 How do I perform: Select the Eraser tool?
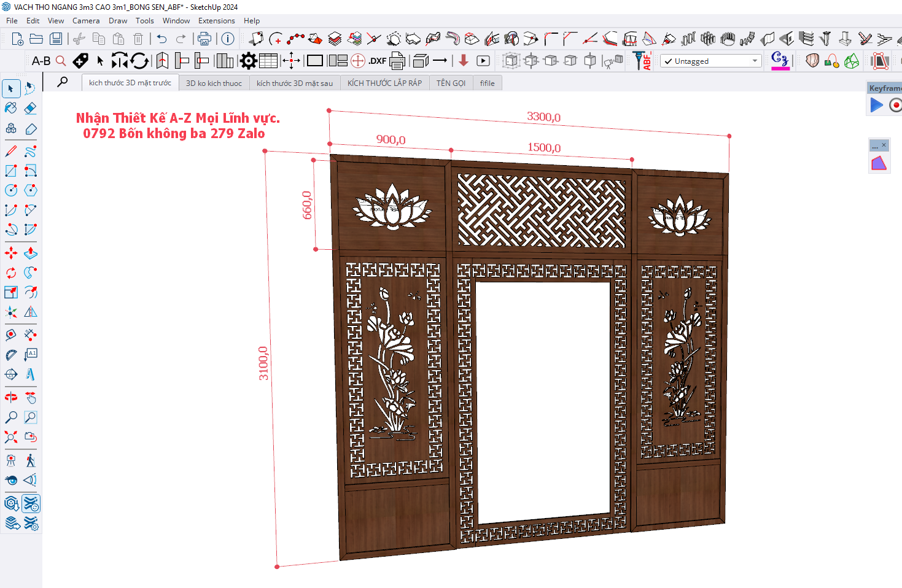(30, 109)
